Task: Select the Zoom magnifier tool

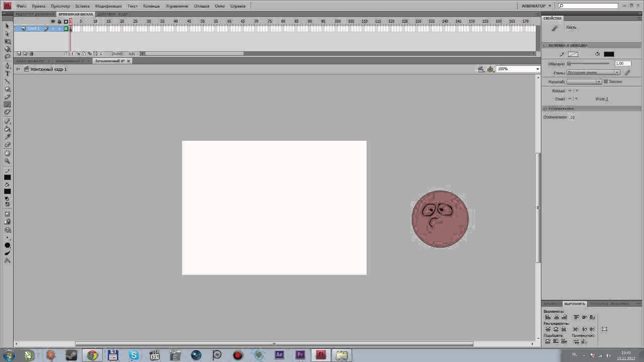Action: point(8,161)
